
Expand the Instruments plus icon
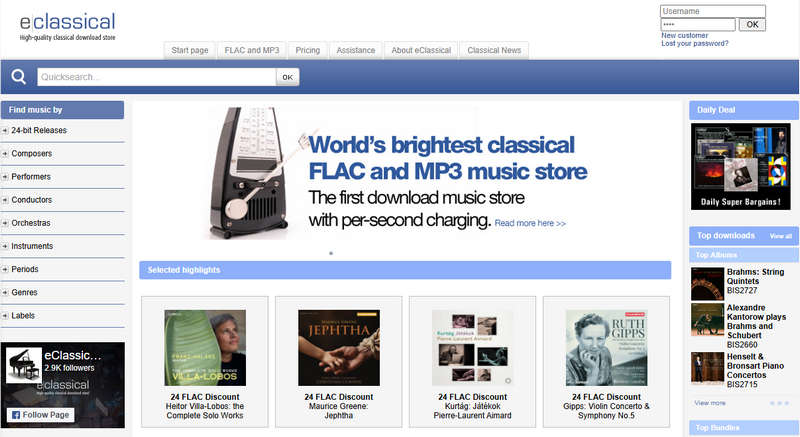[x=5, y=246]
